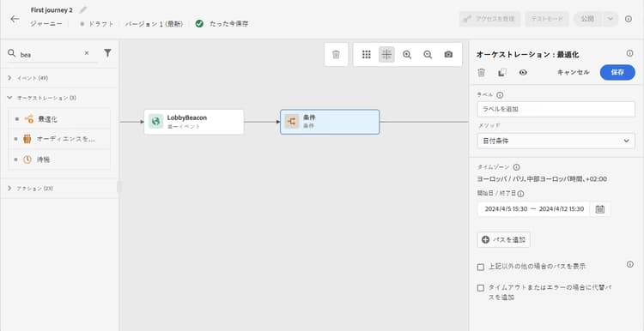Click the ドラフト status text

[x=101, y=24]
